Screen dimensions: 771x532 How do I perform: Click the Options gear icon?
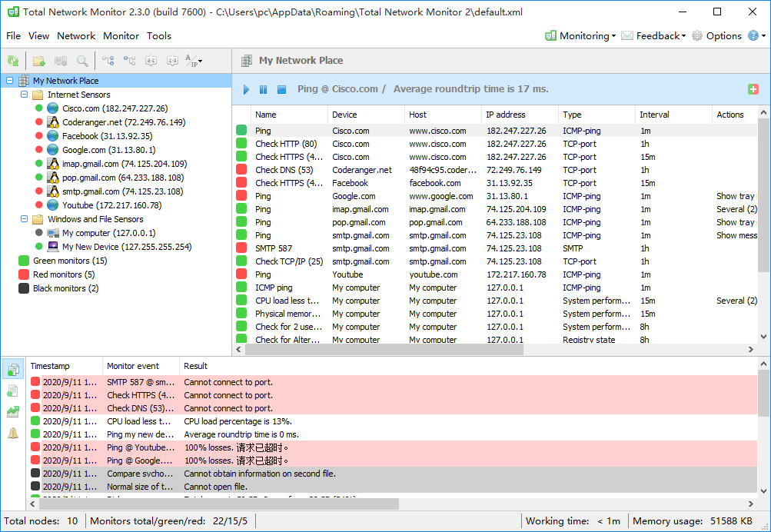coord(696,35)
